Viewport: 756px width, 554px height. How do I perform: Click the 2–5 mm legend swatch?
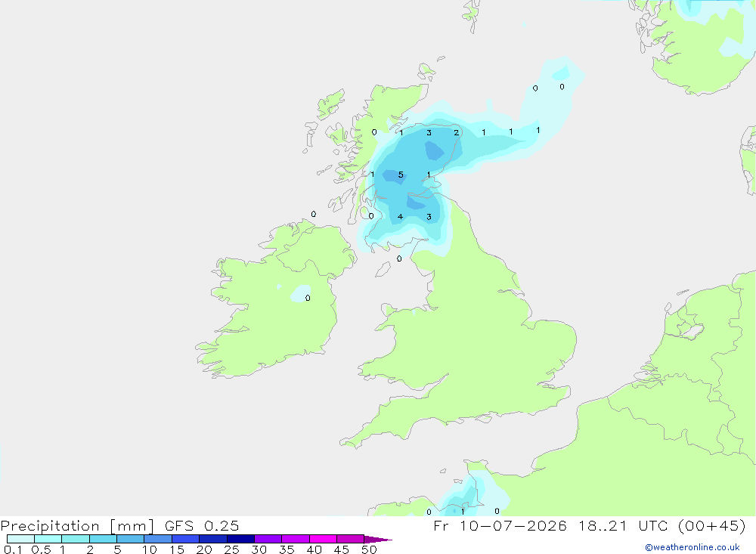[103, 539]
